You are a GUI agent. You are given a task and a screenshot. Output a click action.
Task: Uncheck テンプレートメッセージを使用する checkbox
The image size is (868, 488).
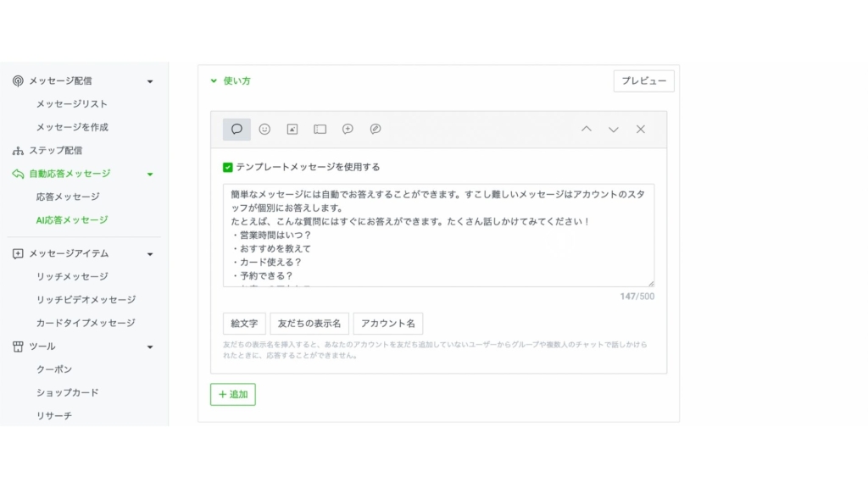228,168
